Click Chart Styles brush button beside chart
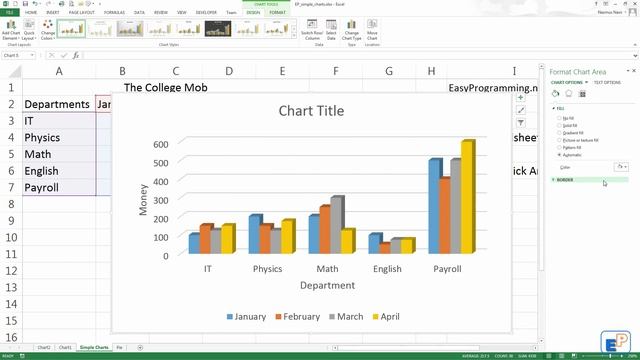 [x=520, y=110]
